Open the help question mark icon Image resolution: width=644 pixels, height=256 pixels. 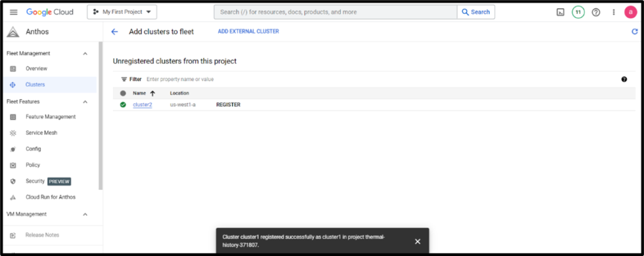[x=596, y=12]
